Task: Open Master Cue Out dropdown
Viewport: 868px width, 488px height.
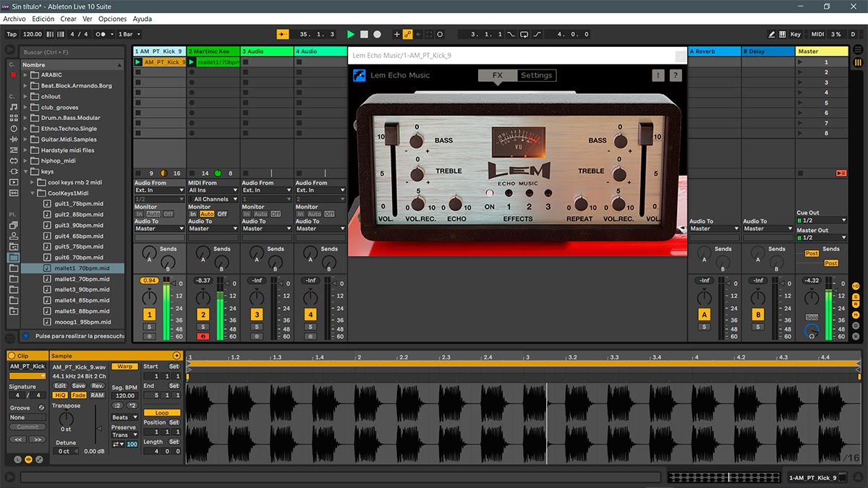Action: click(821, 221)
